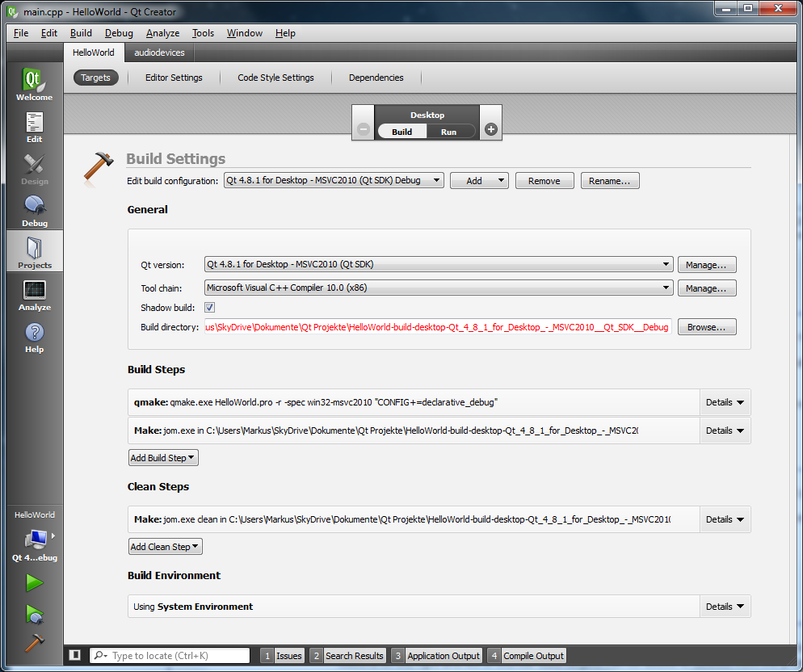The width and height of the screenshot is (803, 672).
Task: Click the Remove configuration button
Action: [544, 181]
